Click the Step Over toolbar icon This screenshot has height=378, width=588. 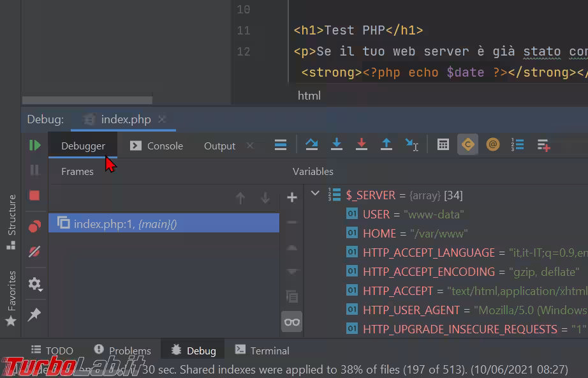(x=311, y=145)
